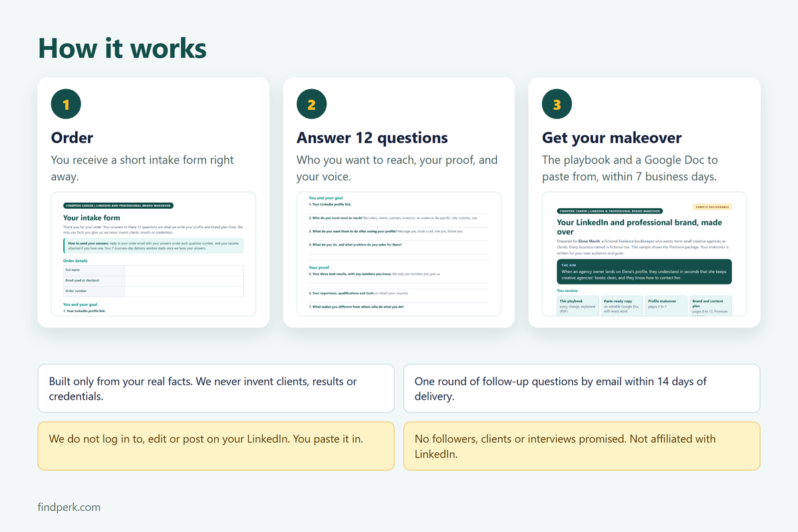798x532 pixels.
Task: Click the "Your proof" section label
Action: [x=320, y=267]
